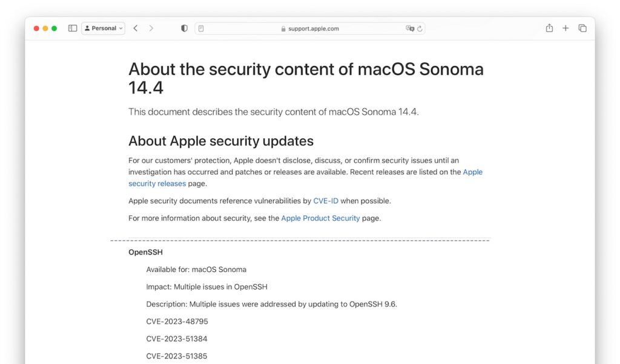Open the CVE-ID link
This screenshot has width=620, height=364.
(x=325, y=201)
